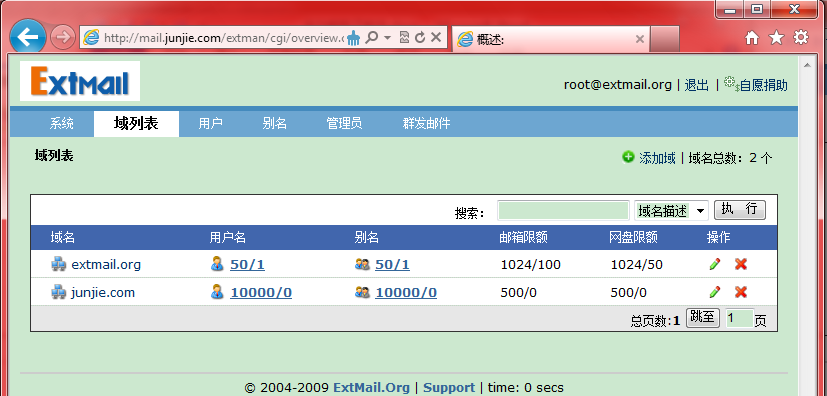Click the page number input field

[739, 318]
